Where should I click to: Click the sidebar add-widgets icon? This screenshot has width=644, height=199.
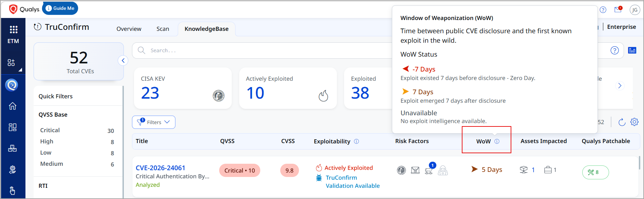(11, 62)
